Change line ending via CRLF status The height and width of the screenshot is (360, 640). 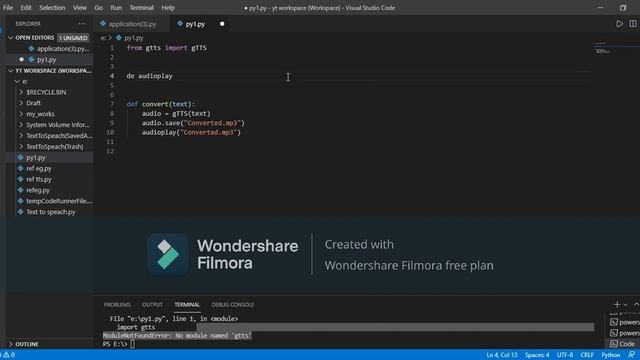click(587, 355)
